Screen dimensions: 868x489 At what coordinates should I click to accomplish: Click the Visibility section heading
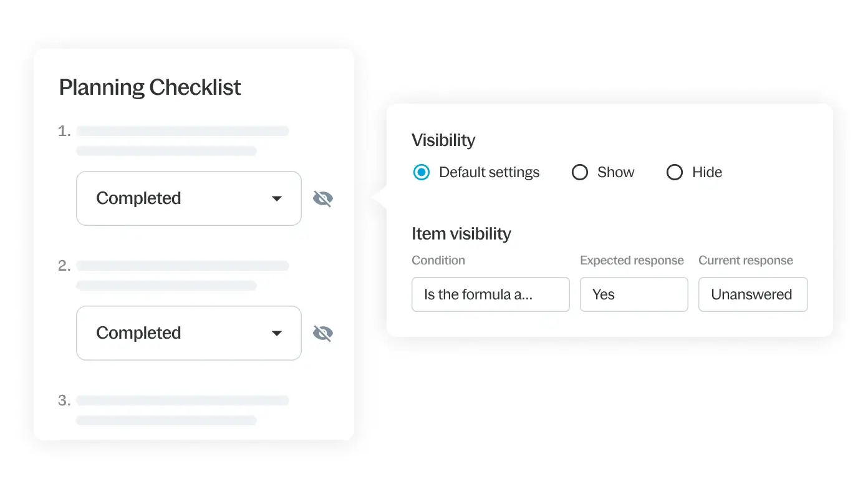[x=443, y=140]
